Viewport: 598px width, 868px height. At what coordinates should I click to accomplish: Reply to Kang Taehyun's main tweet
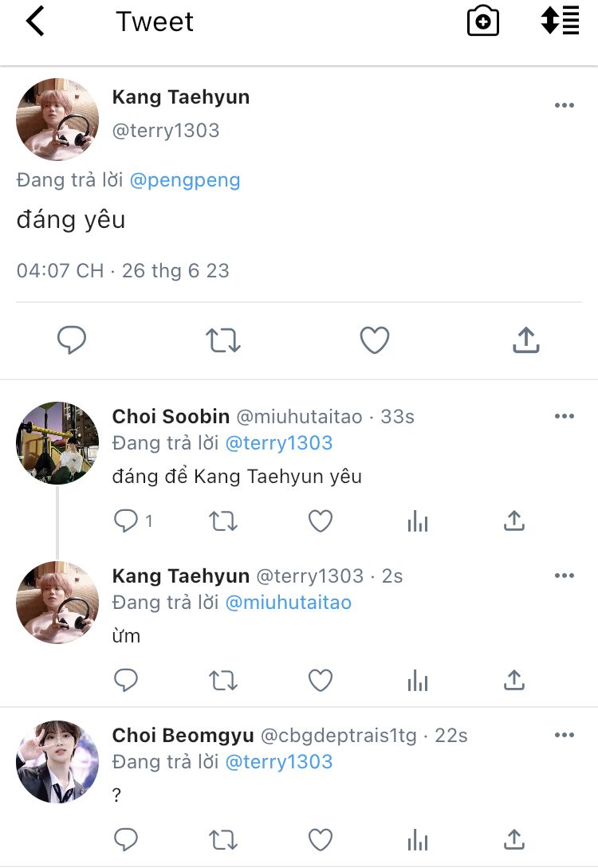[x=72, y=340]
